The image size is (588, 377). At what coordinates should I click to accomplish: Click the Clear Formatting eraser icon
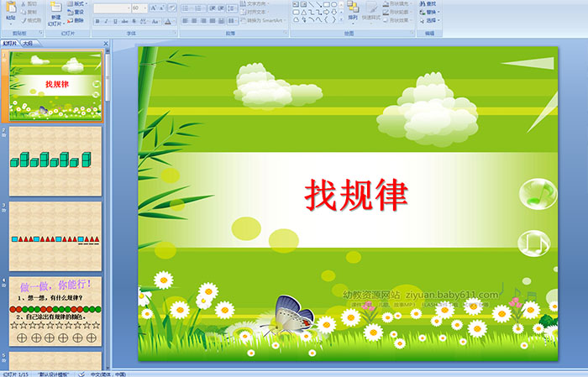coord(172,8)
